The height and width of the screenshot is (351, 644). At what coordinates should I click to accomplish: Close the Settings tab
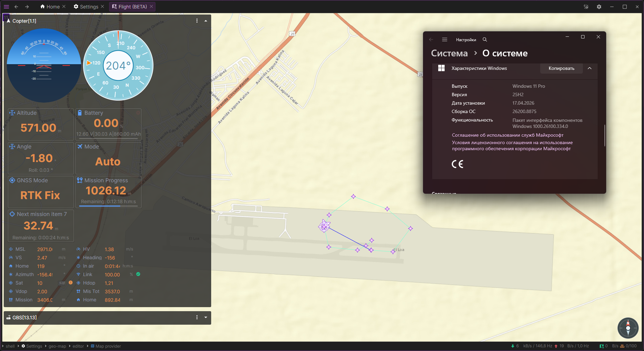coord(102,6)
